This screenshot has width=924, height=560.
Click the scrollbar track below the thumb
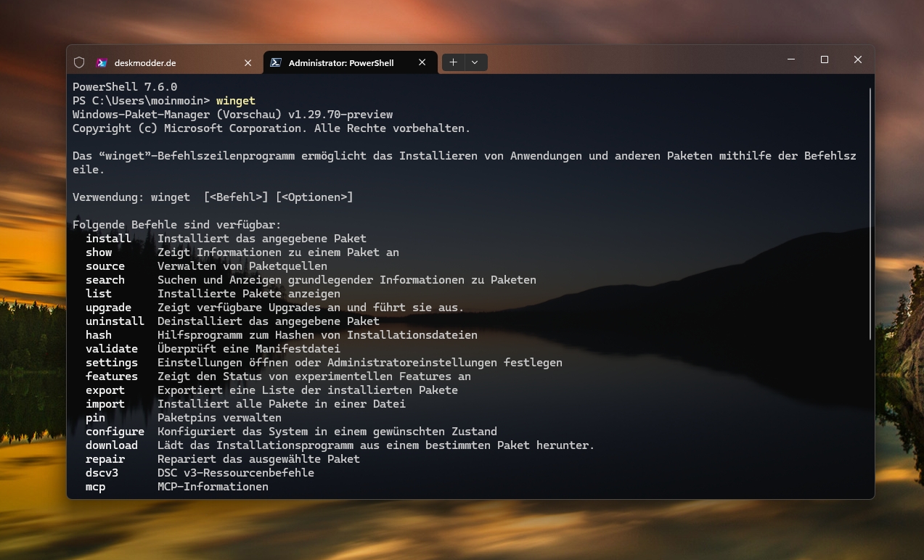coord(870,421)
